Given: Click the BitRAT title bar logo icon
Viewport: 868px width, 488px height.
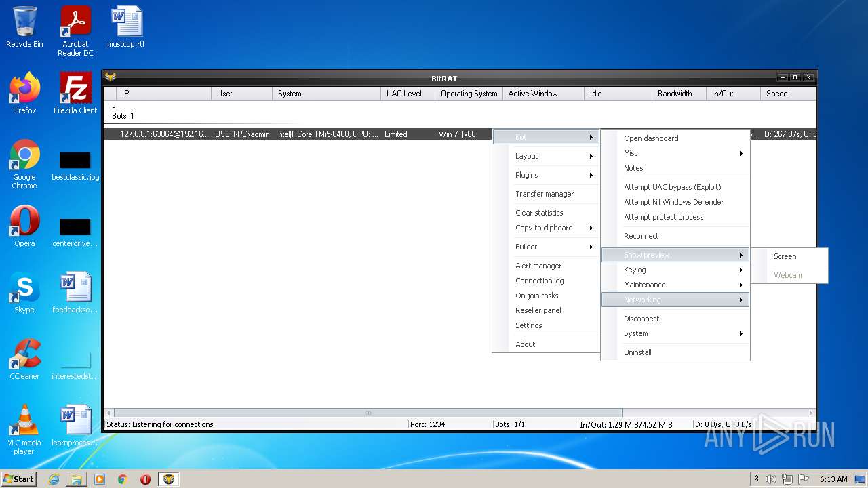Looking at the screenshot, I should pyautogui.click(x=111, y=77).
